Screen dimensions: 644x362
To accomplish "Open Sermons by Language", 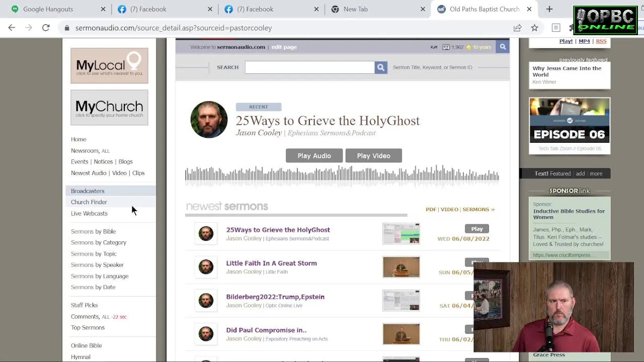I will [x=100, y=276].
